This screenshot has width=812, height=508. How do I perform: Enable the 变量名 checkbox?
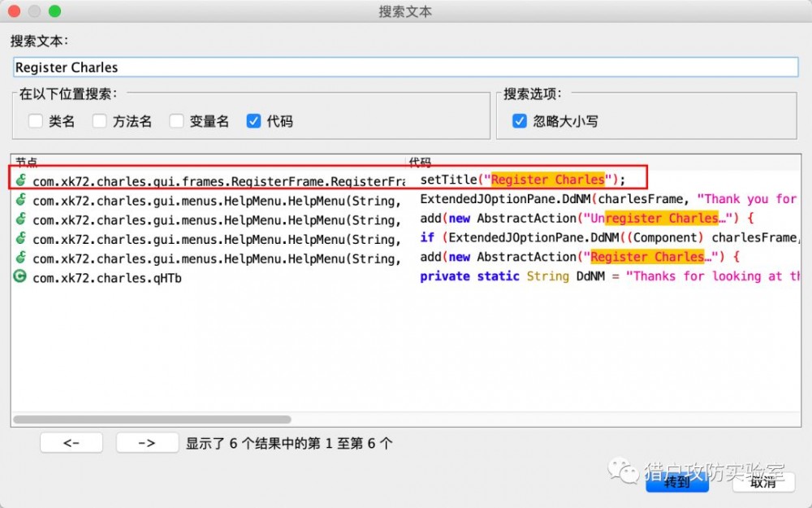176,121
